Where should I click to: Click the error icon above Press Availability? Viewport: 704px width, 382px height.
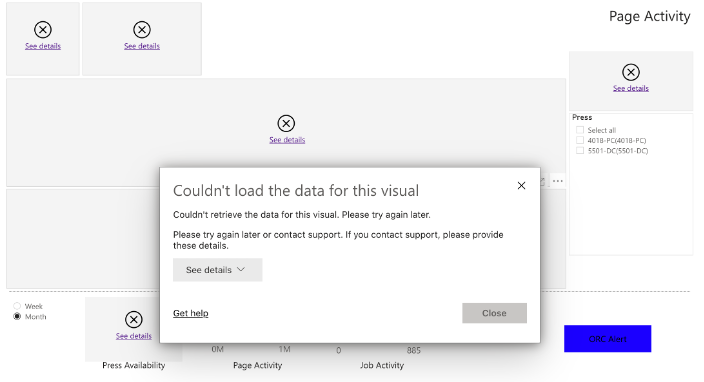[x=133, y=320]
